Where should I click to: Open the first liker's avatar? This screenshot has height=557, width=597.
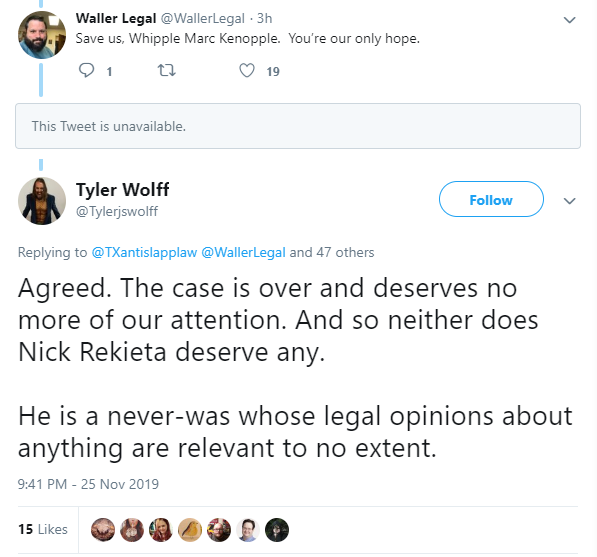103,530
